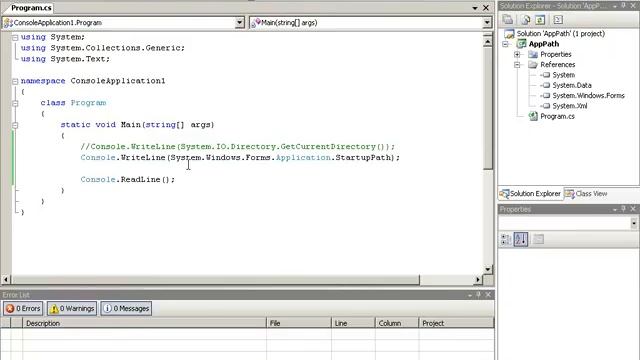Click the Properties folder icon in the tree
The image size is (640, 360).
(x=533, y=54)
